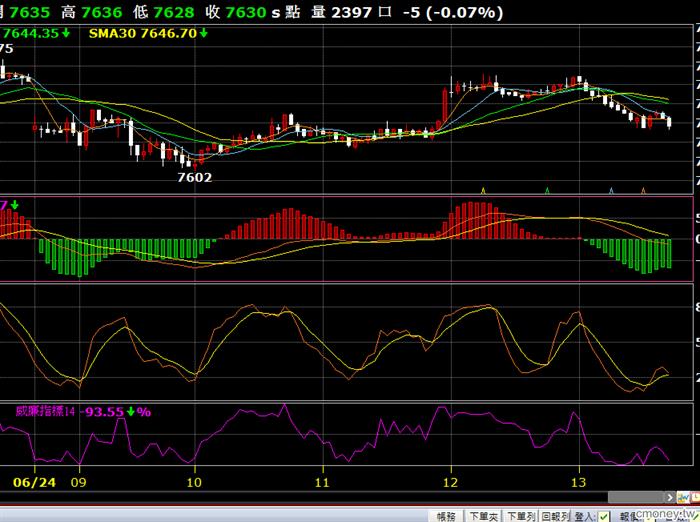The image size is (700, 522).
Task: Click the -5 (-0.07%) change readout
Action: point(453,12)
